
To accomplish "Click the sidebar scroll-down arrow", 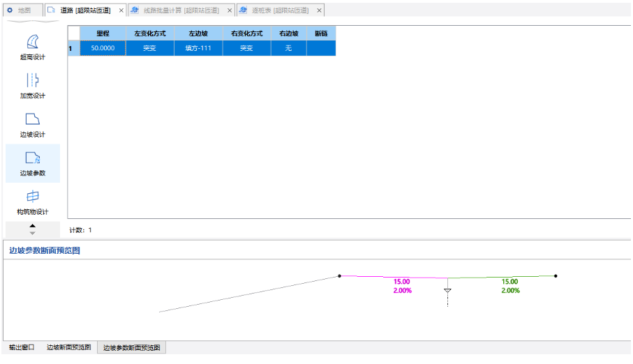I will pyautogui.click(x=33, y=233).
